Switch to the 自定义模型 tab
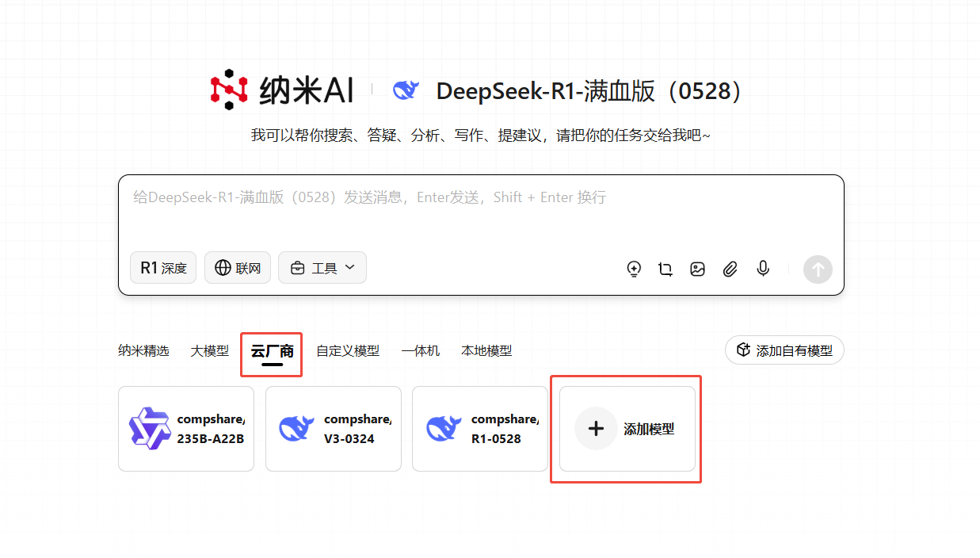Image resolution: width=980 pixels, height=558 pixels. (x=348, y=350)
